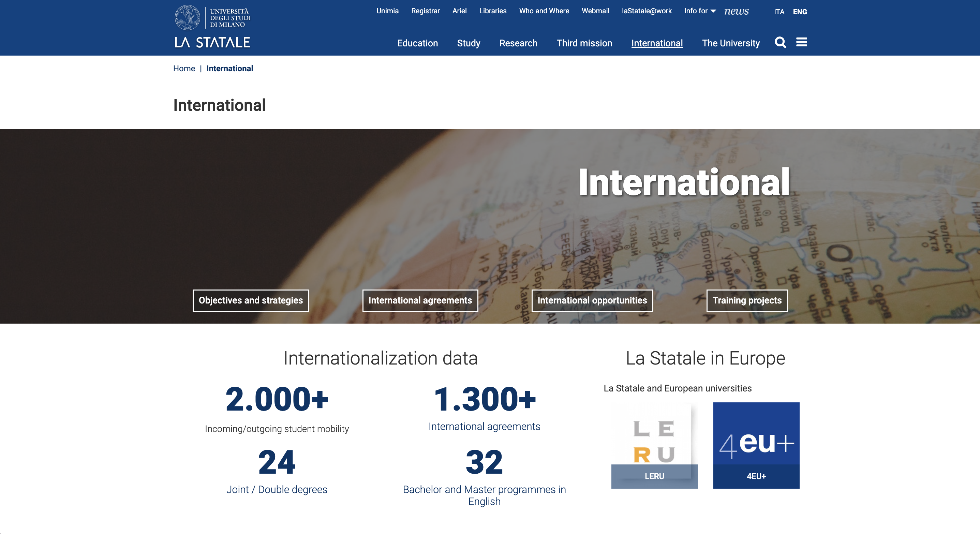The width and height of the screenshot is (980, 534).
Task: Click the 'La Statale in Europe' heading
Action: click(x=705, y=358)
